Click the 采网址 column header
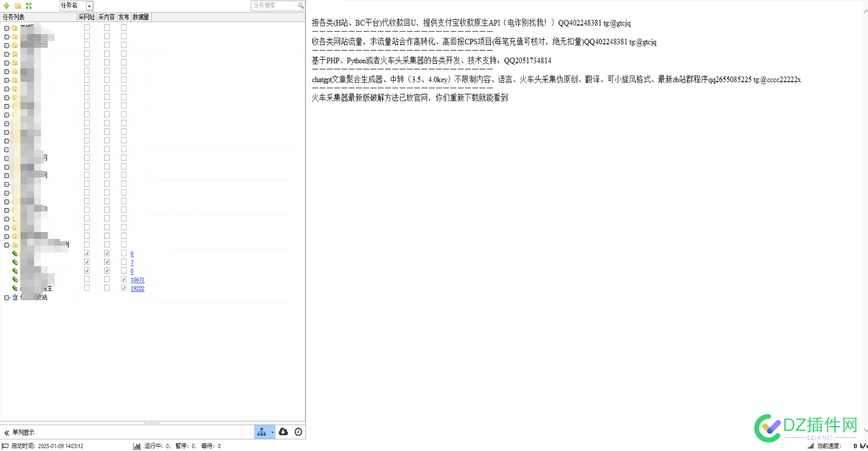The width and height of the screenshot is (868, 451). click(86, 17)
